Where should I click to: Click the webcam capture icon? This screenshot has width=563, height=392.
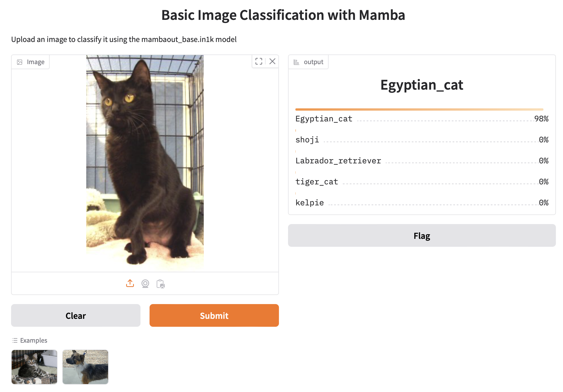pyautogui.click(x=145, y=283)
